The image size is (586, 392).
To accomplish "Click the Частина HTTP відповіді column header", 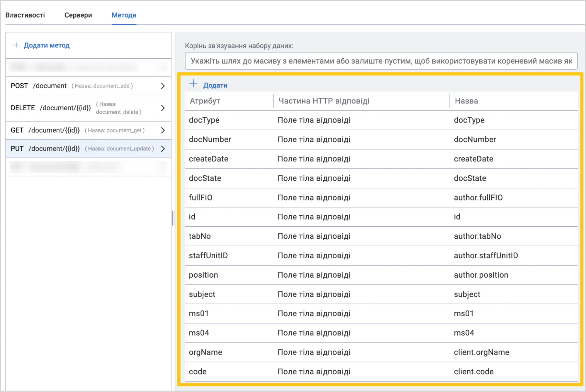I will (x=324, y=101).
